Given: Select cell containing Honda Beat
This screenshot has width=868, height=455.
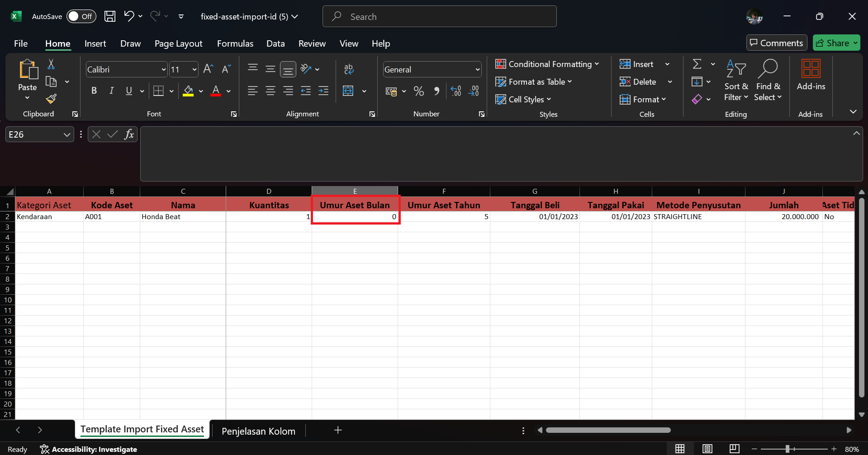Looking at the screenshot, I should (182, 217).
